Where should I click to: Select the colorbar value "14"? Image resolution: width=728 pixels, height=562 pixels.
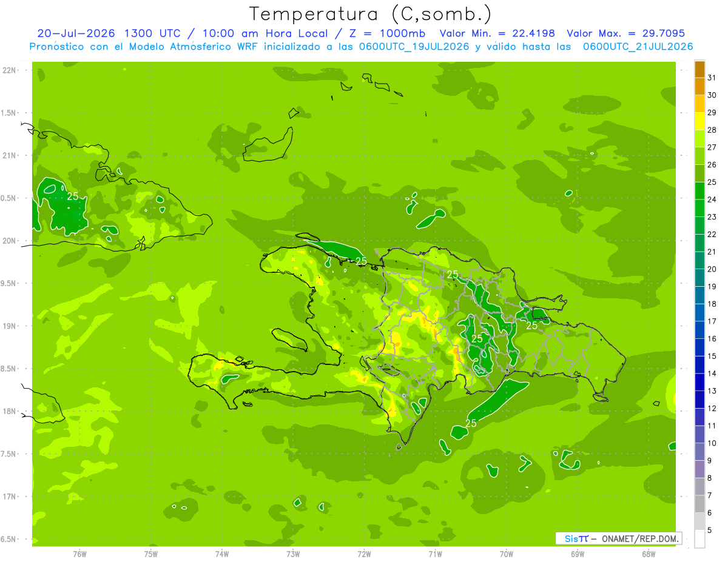pos(712,373)
